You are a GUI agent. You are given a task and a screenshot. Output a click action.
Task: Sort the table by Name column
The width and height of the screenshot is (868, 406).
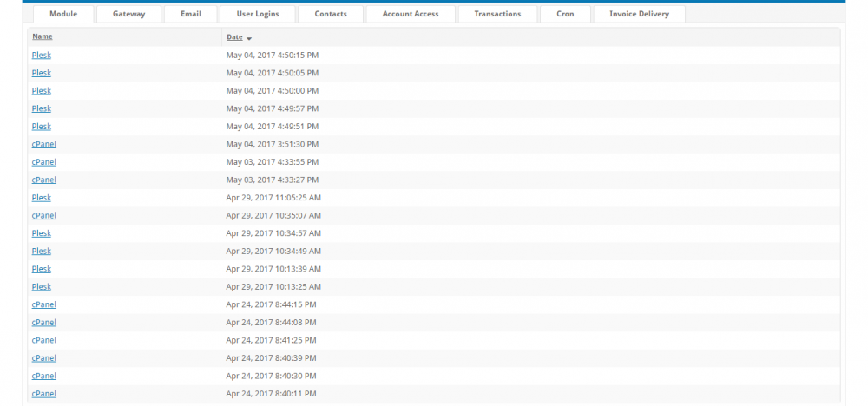[42, 37]
